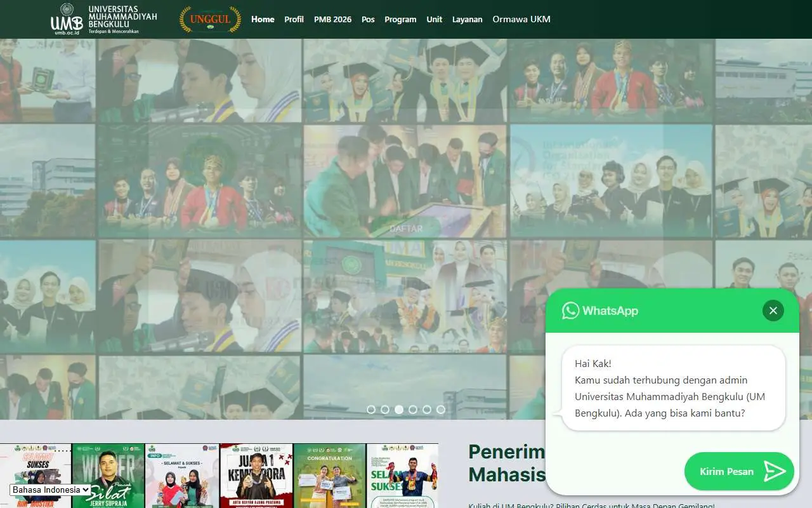Click the UNGGUL accreditation badge
Image resolution: width=812 pixels, height=508 pixels.
click(x=210, y=19)
